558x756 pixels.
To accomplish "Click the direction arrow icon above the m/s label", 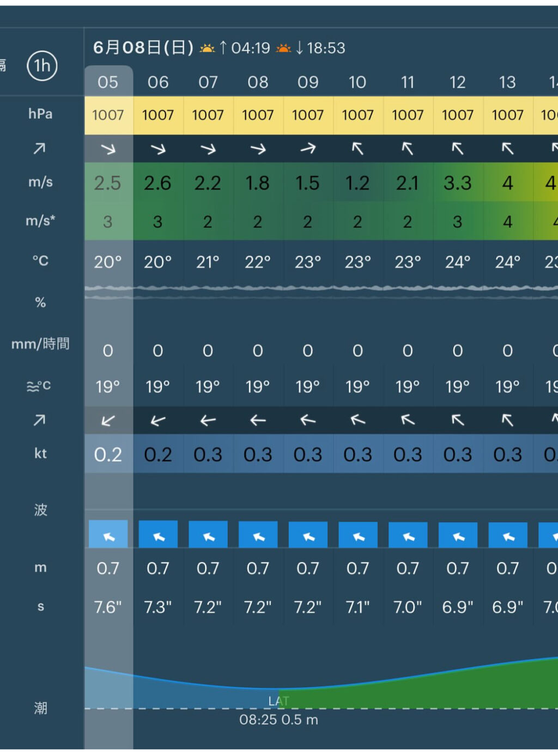I will (40, 148).
